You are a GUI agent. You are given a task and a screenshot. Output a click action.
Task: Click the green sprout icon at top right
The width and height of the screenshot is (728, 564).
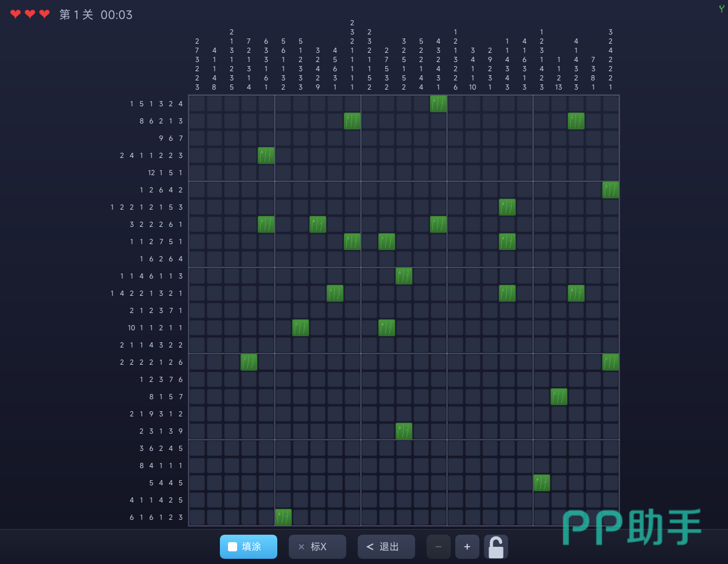pos(721,9)
